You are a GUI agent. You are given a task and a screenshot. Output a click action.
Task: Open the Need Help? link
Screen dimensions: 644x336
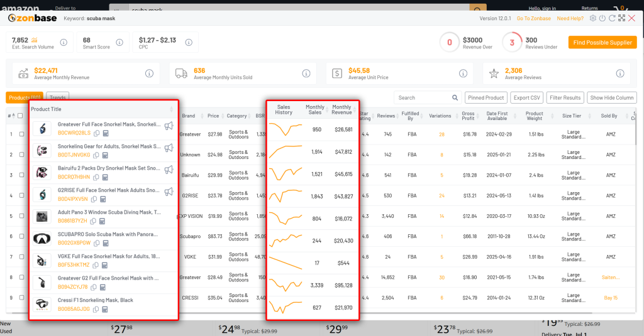click(x=570, y=18)
